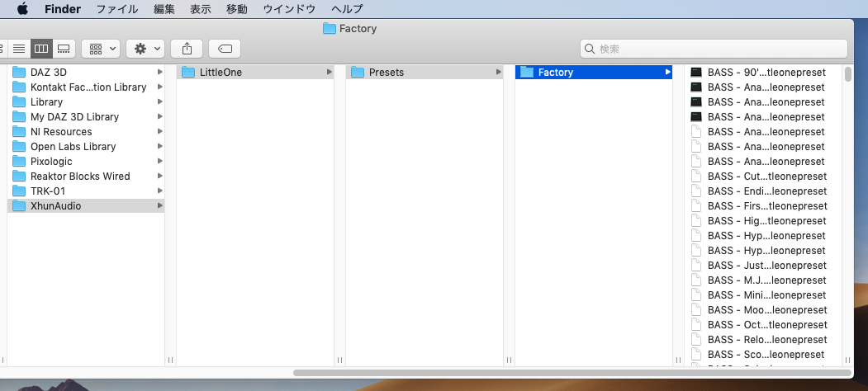Click the horizontal scrollbar below the columns
Screen dimensions: 868x391
[572, 373]
